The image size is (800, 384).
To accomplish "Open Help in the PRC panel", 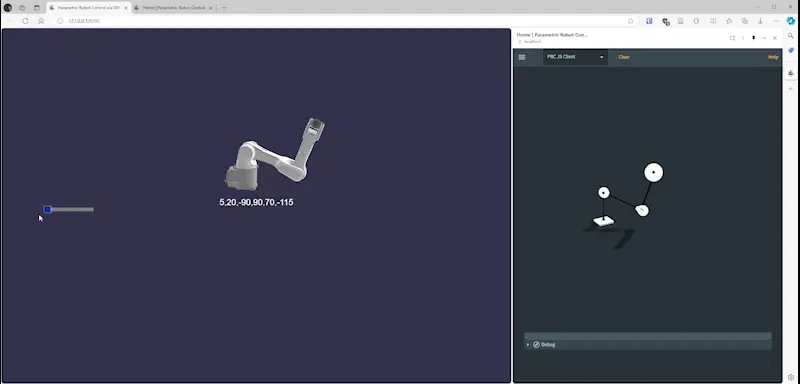I will coord(773,57).
